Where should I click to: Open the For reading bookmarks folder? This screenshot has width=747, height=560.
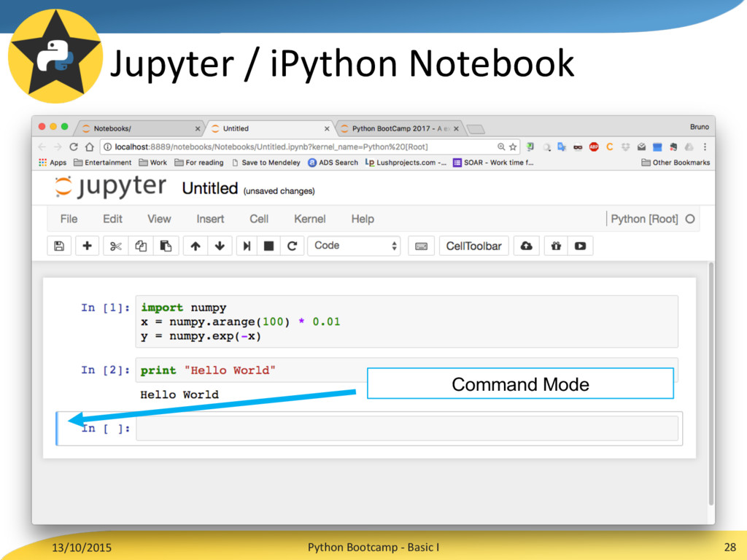pyautogui.click(x=199, y=163)
